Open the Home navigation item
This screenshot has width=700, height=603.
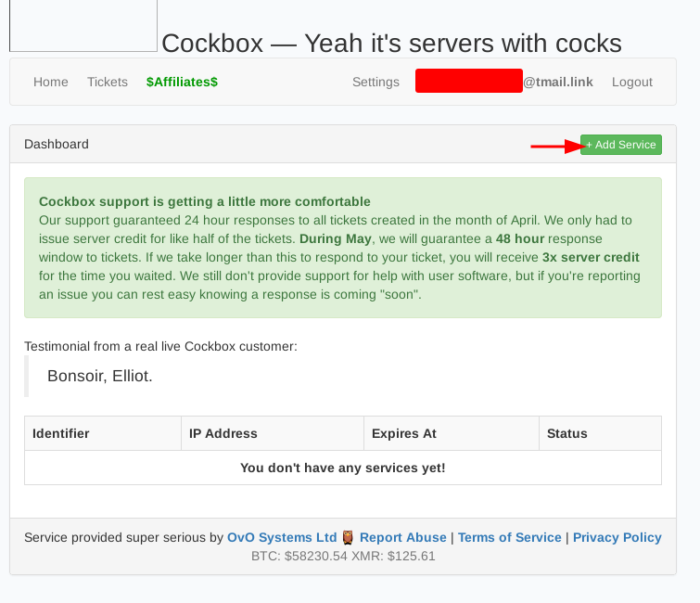click(51, 82)
